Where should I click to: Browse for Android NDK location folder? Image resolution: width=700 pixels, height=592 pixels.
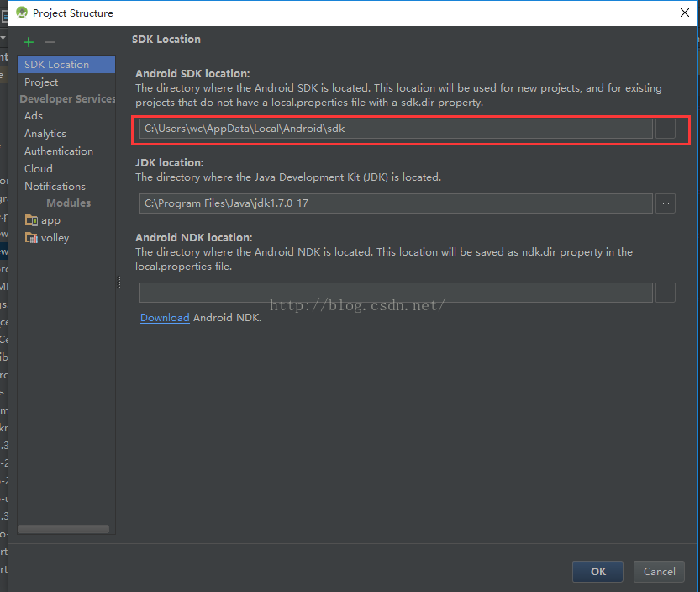point(666,293)
